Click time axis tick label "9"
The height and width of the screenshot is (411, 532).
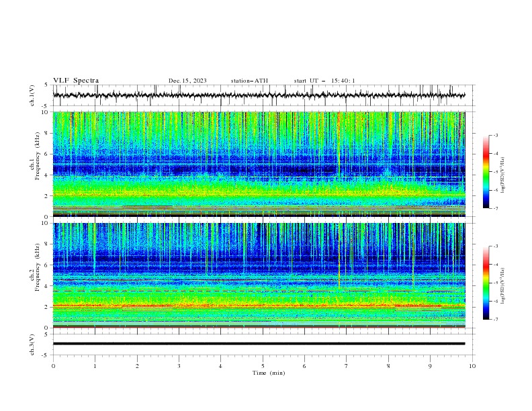430,366
